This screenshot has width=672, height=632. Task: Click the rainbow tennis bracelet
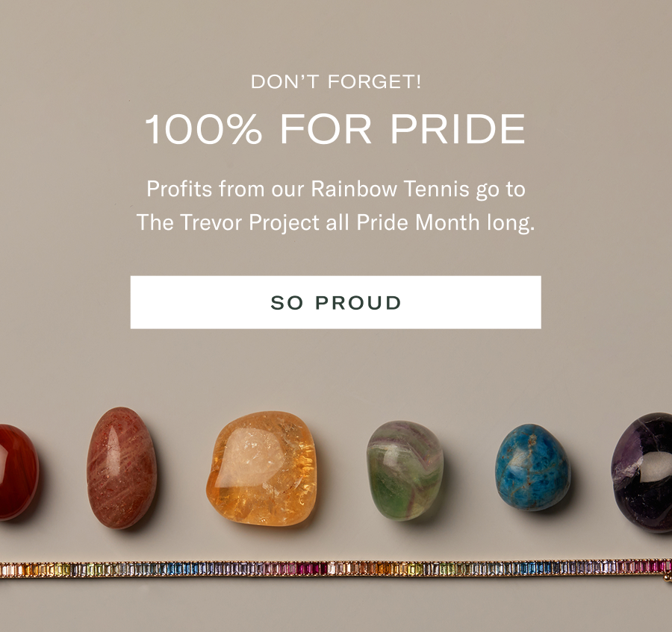[336, 569]
